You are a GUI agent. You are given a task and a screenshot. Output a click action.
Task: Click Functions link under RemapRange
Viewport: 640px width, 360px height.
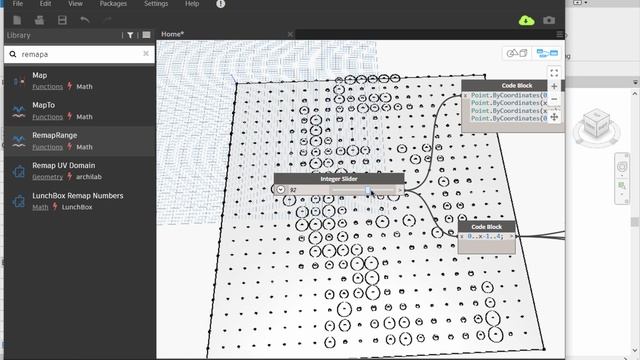pyautogui.click(x=47, y=147)
